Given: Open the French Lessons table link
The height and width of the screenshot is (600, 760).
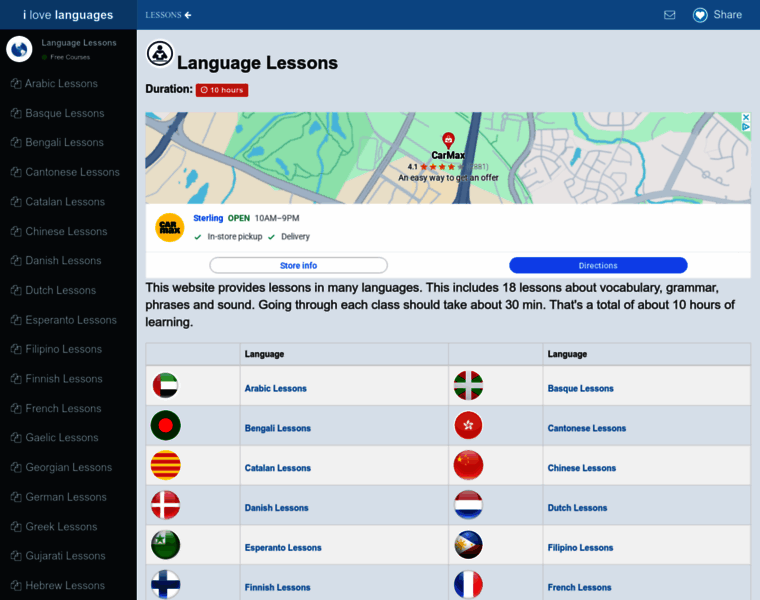Looking at the screenshot, I should point(579,587).
